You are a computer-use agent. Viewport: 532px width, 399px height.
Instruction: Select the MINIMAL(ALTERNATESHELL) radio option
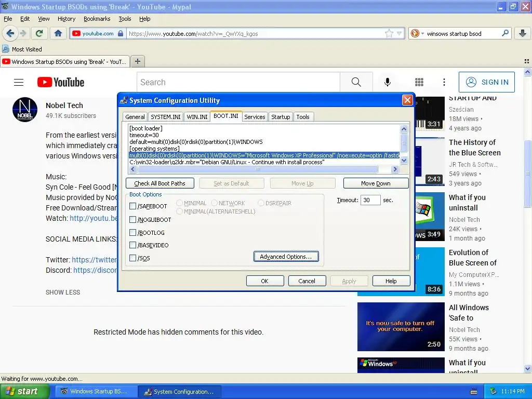[179, 211]
